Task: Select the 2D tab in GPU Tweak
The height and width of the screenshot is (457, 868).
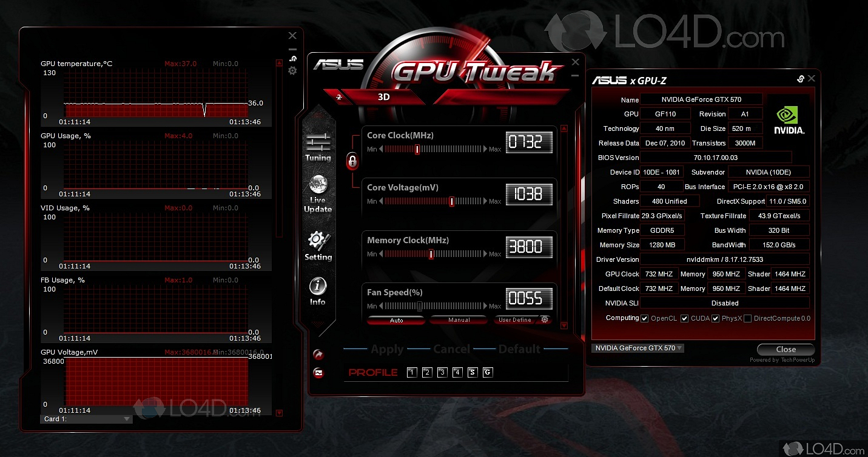Action: [338, 96]
